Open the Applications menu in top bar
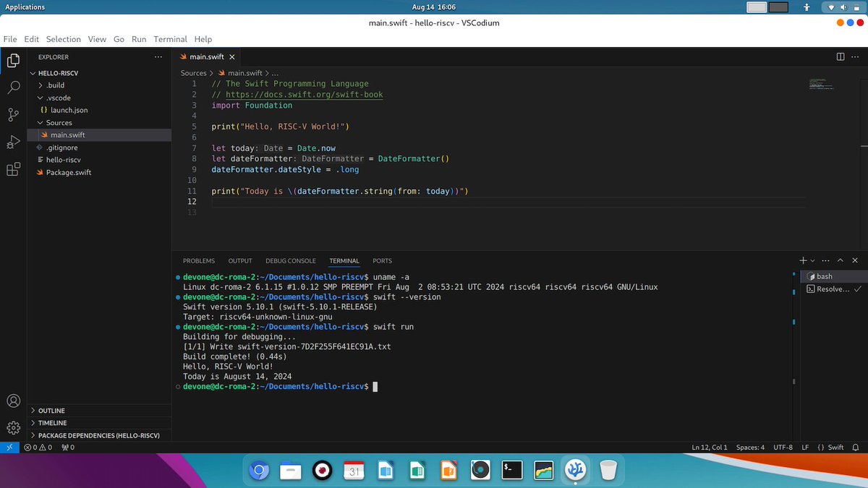The width and height of the screenshot is (868, 488). pyautogui.click(x=25, y=7)
